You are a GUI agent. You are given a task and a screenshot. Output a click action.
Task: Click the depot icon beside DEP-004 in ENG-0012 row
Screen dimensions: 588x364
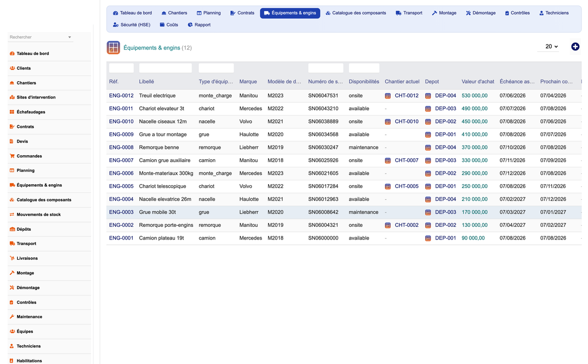(428, 96)
